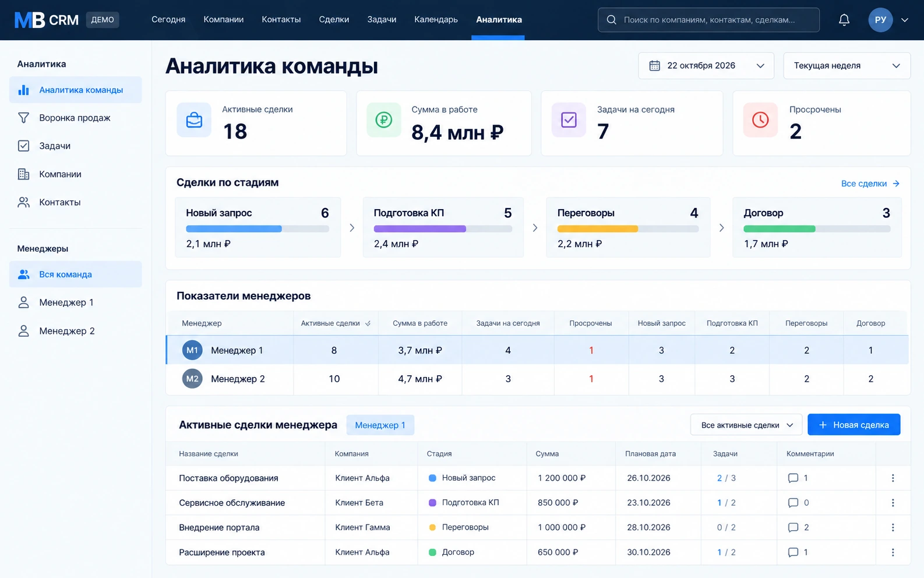This screenshot has height=578, width=924.
Task: Click the Договор green progress bar
Action: click(780, 229)
